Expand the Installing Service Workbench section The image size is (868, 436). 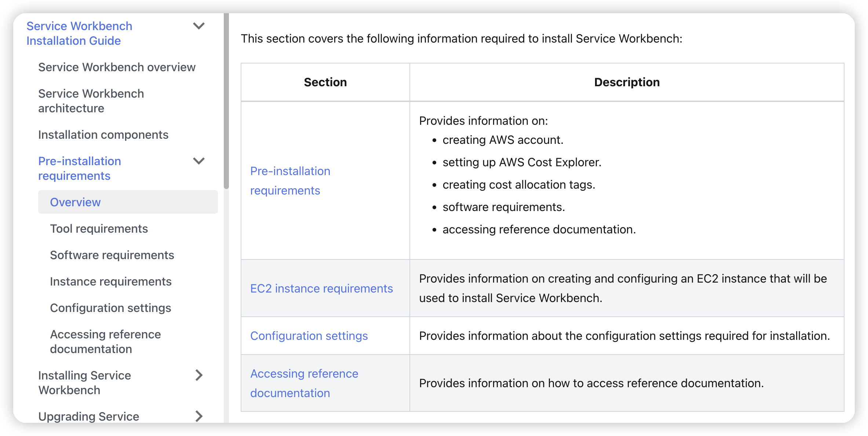[x=199, y=375]
